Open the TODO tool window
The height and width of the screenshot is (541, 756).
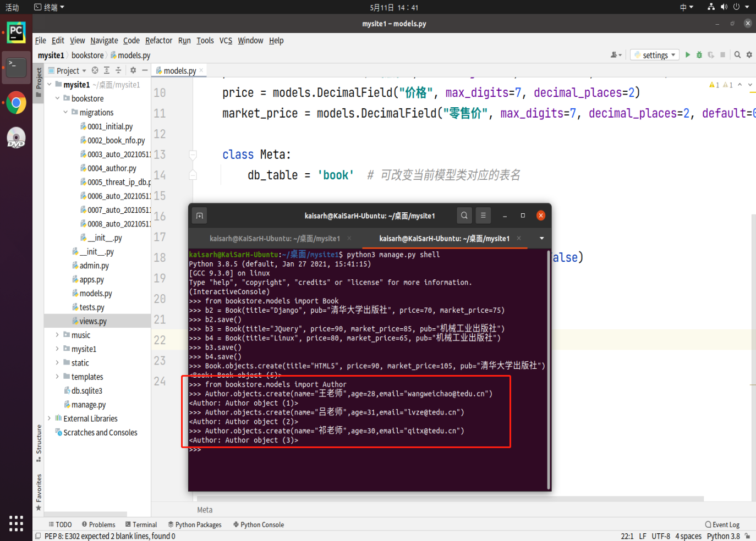60,525
